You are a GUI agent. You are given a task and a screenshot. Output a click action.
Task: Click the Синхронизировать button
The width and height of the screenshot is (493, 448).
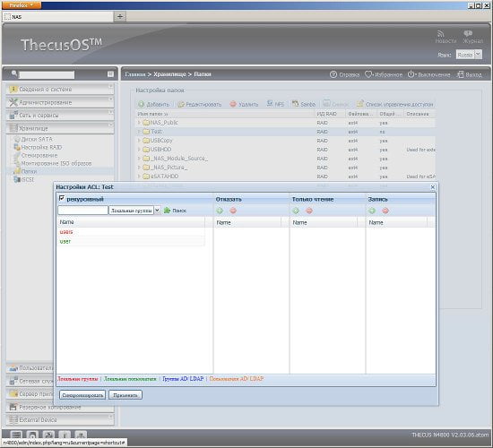[82, 395]
